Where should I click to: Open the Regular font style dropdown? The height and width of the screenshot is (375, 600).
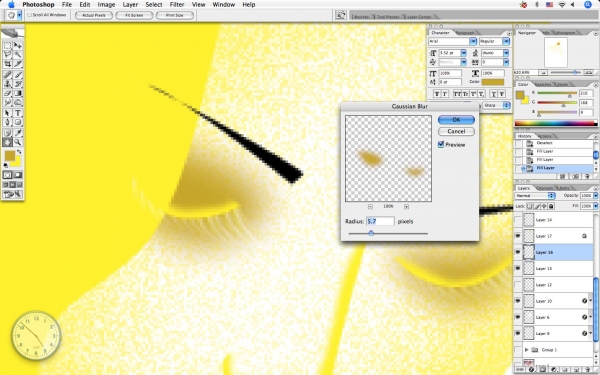point(506,41)
